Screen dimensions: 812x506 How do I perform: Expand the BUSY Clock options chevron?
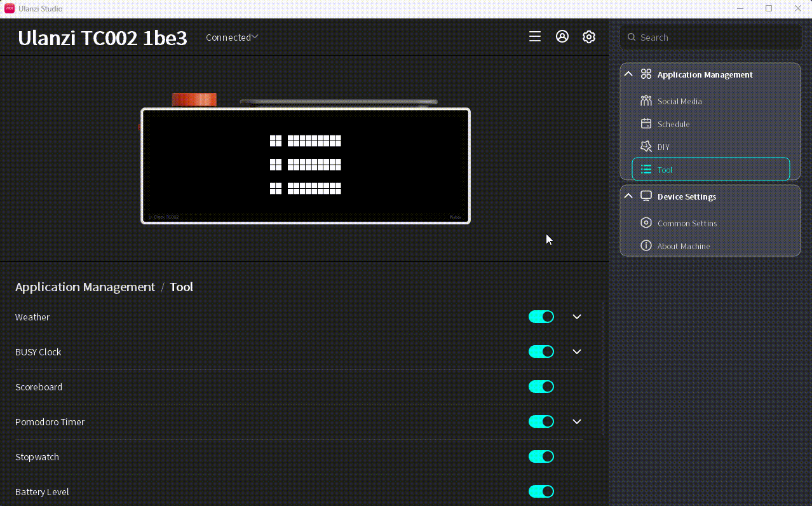click(x=577, y=352)
